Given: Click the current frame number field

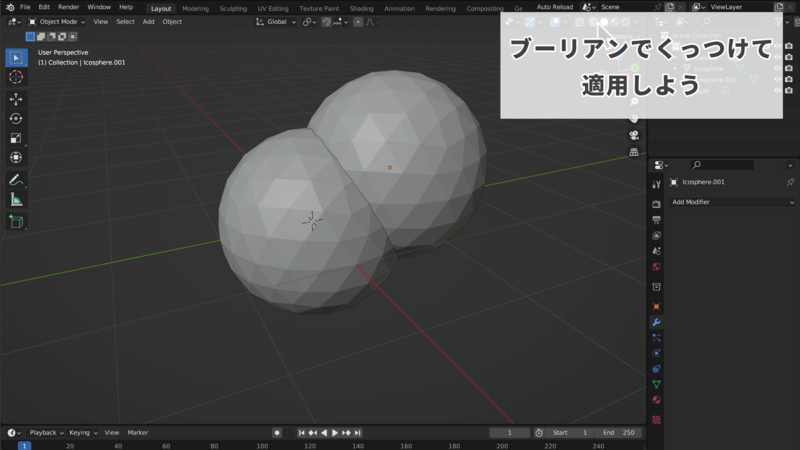Looking at the screenshot, I should [509, 433].
